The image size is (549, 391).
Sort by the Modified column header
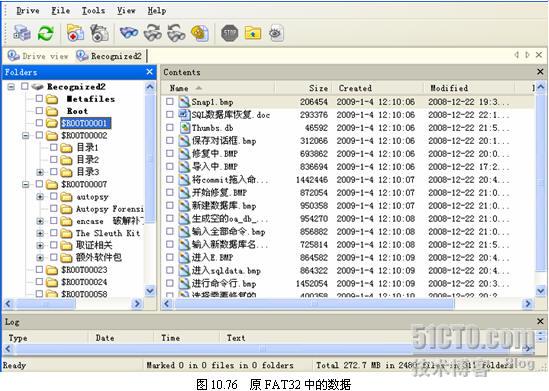pyautogui.click(x=469, y=88)
